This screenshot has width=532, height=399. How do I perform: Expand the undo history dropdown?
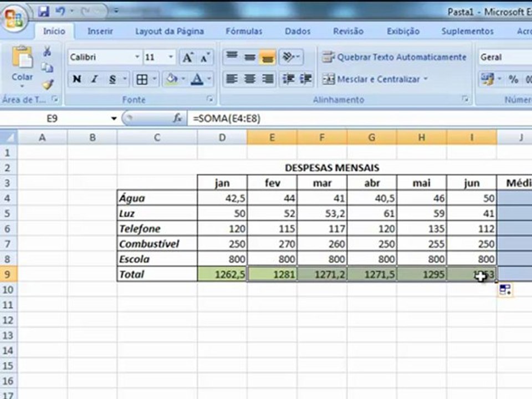[x=71, y=12]
